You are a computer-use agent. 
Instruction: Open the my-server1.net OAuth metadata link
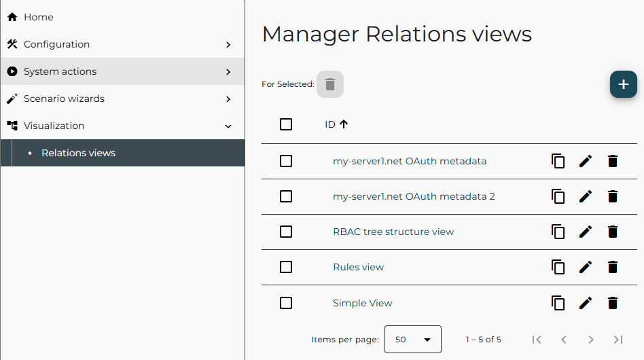point(410,161)
